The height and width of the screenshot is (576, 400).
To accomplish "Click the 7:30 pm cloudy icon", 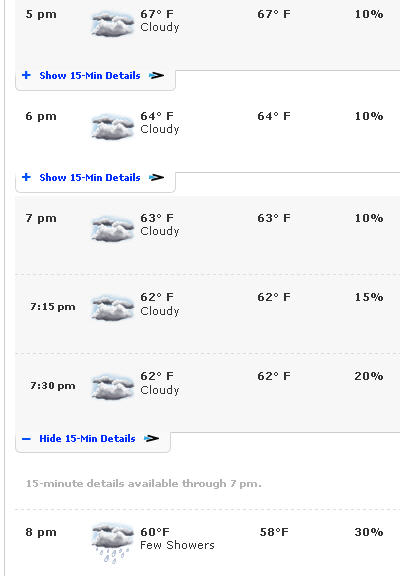I will pyautogui.click(x=112, y=386).
